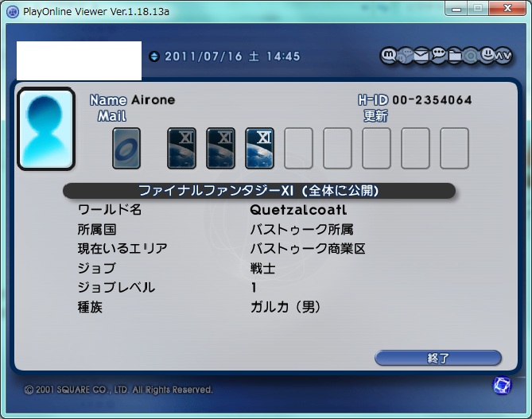Click the greyed magnifier search icon

pyautogui.click(x=471, y=56)
